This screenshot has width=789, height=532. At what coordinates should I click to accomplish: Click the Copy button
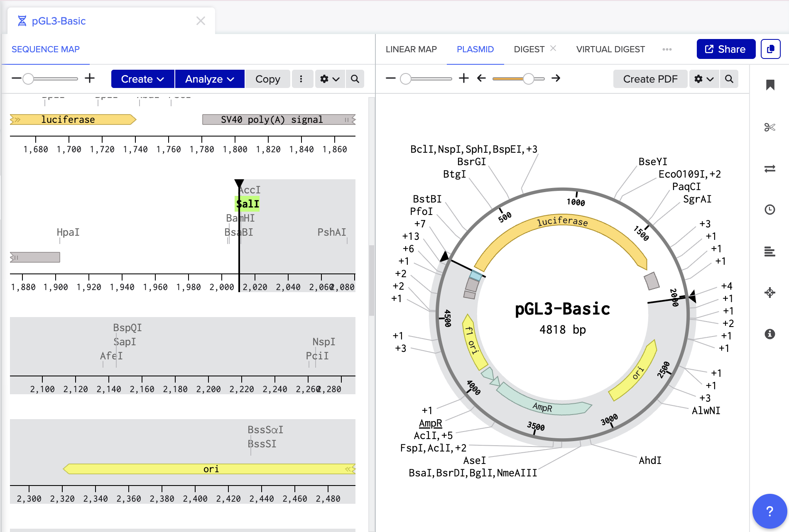tap(268, 79)
